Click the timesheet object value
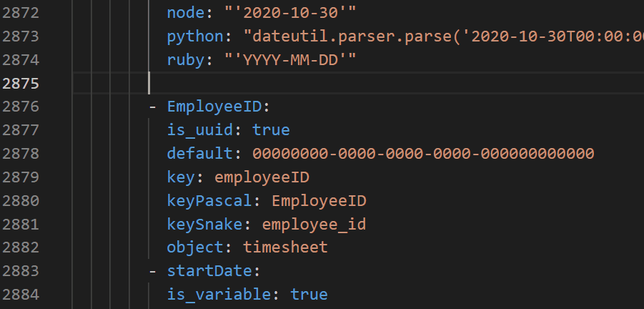 coord(285,247)
